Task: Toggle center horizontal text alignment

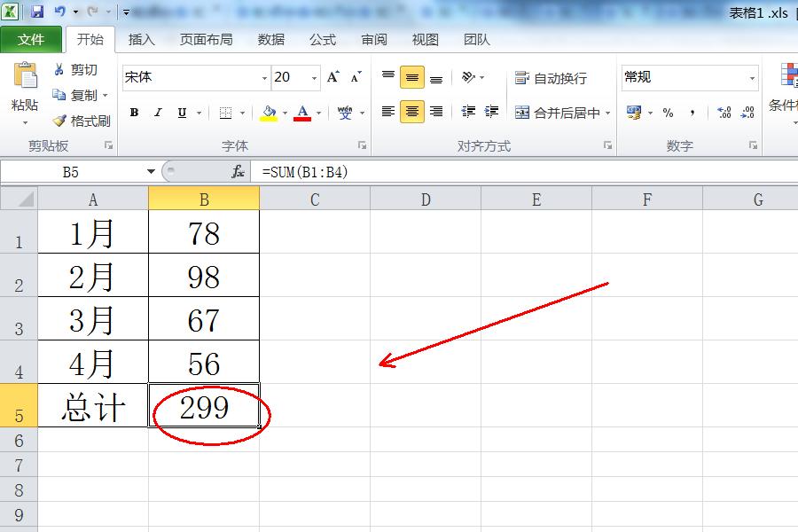Action: tap(411, 112)
